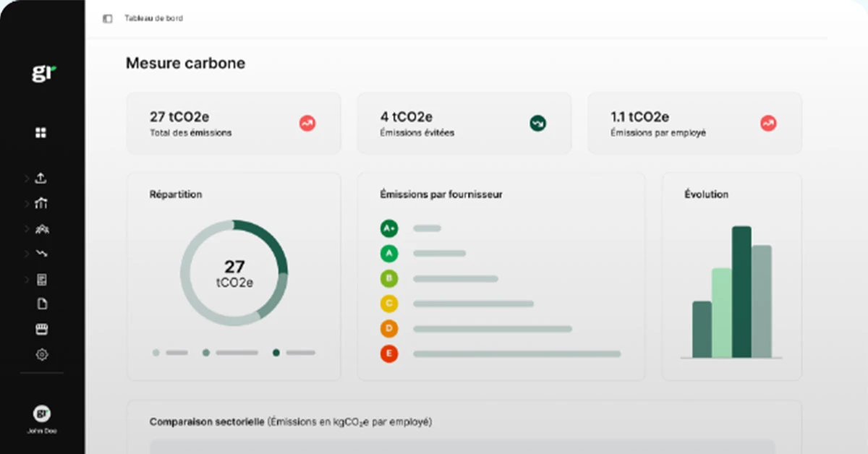Viewport: 868px width, 454px height.
Task: Select the team members icon in the sidebar
Action: (41, 228)
